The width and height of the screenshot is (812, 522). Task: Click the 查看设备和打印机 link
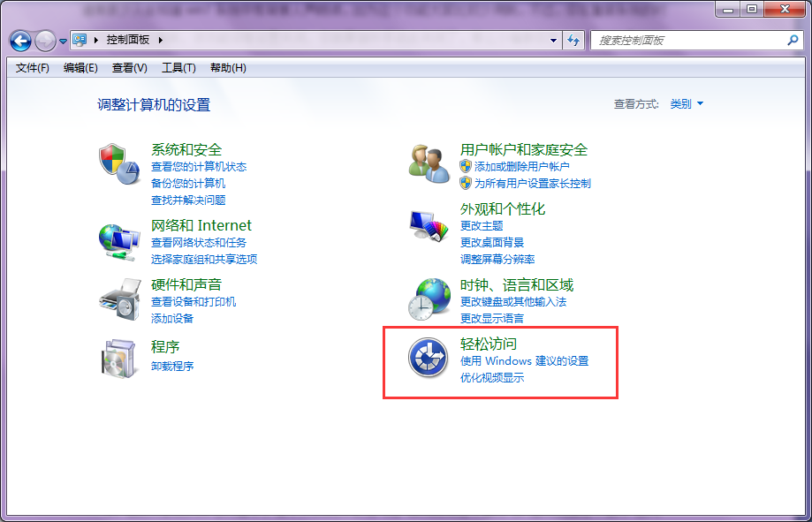[x=194, y=302]
